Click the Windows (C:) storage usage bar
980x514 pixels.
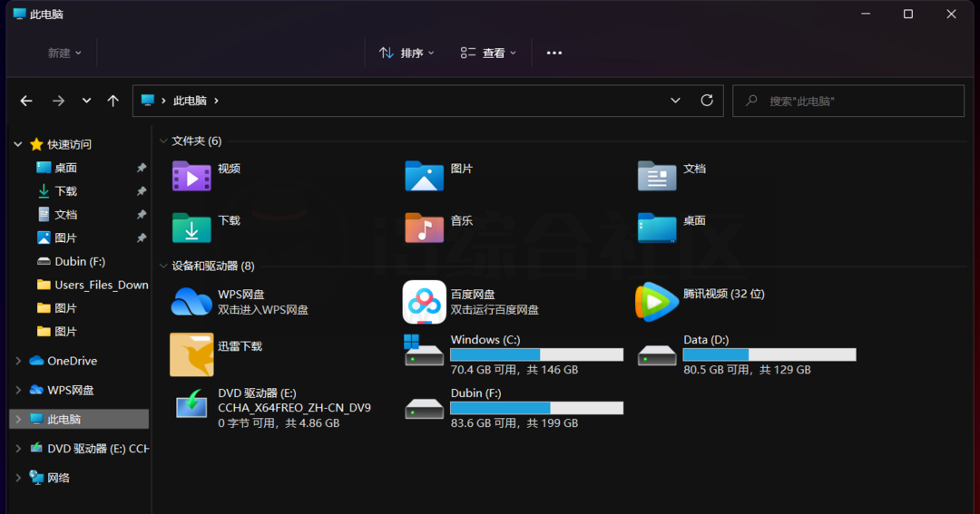tap(537, 354)
